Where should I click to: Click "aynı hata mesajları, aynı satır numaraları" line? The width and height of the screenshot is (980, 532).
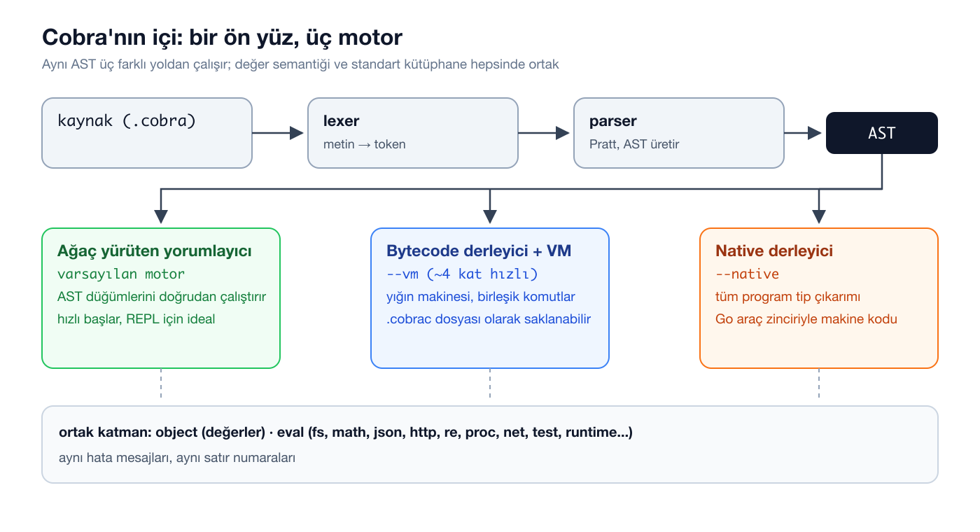(177, 458)
